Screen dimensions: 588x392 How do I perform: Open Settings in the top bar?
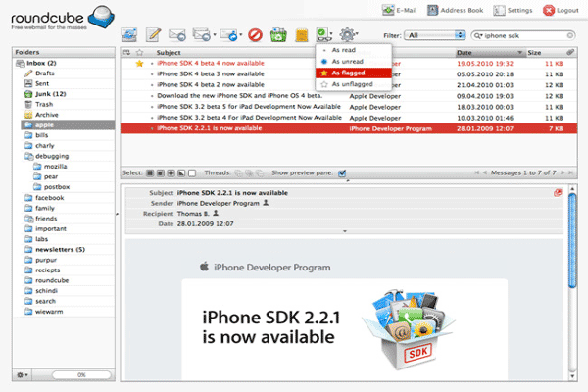tap(514, 10)
